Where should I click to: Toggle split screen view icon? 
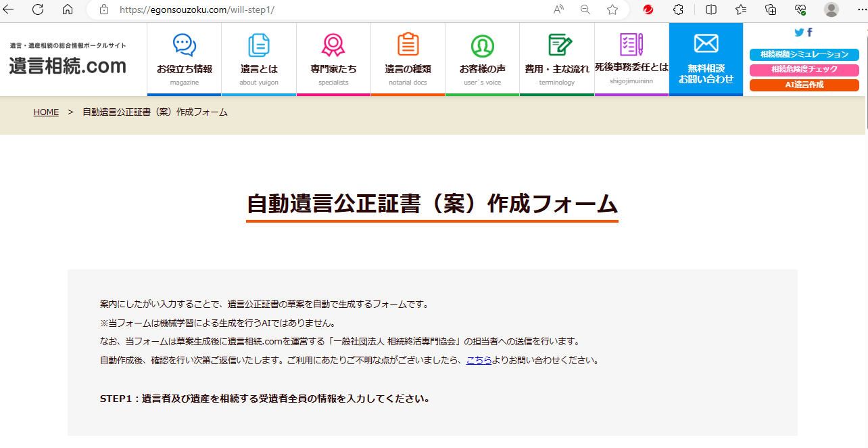(x=711, y=9)
